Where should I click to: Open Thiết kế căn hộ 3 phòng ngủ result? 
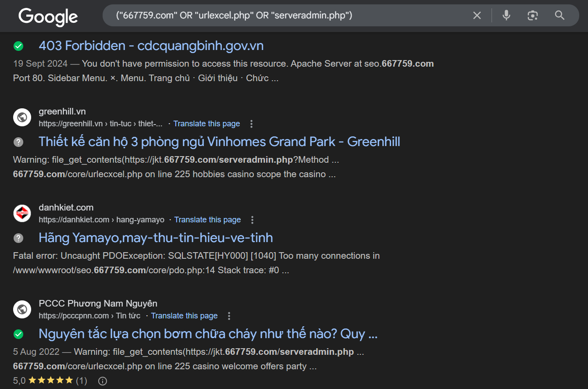click(x=219, y=142)
